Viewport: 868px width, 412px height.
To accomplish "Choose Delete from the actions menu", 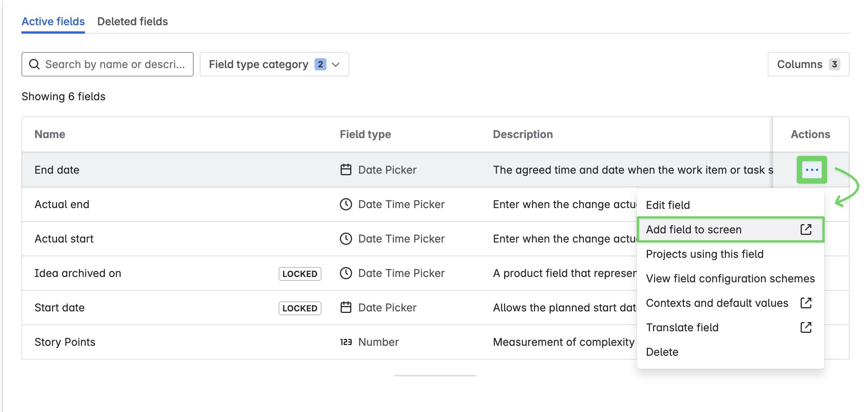I will (662, 352).
